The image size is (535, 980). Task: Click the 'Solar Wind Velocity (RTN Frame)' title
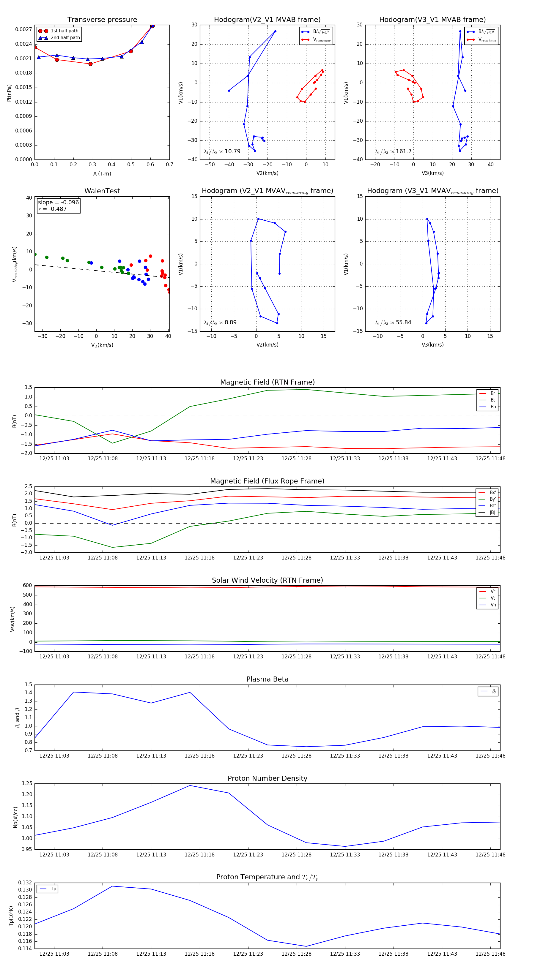[x=267, y=580]
